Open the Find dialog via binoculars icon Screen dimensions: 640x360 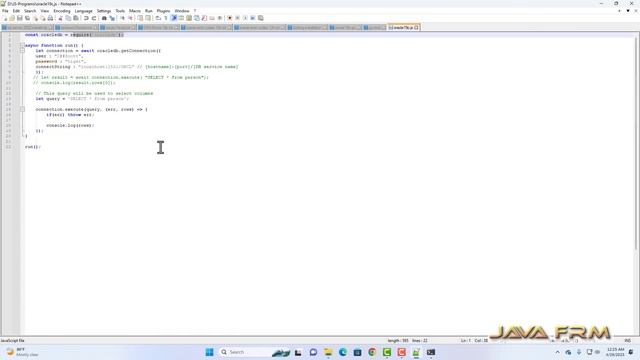pyautogui.click(x=104, y=18)
